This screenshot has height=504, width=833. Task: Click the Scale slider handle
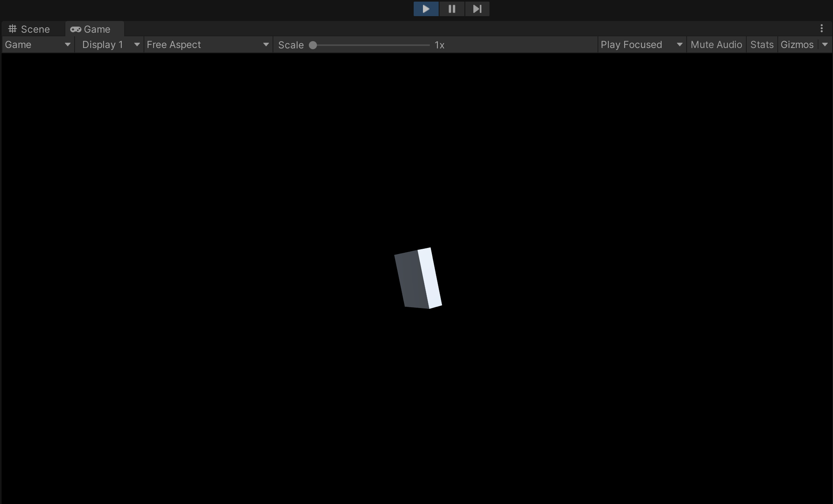[x=313, y=45]
